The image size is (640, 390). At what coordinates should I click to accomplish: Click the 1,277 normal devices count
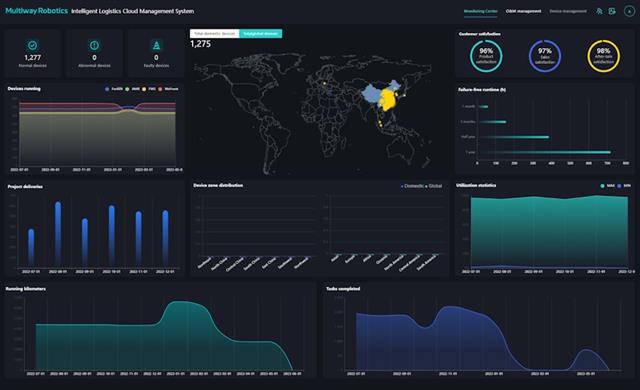tap(33, 58)
